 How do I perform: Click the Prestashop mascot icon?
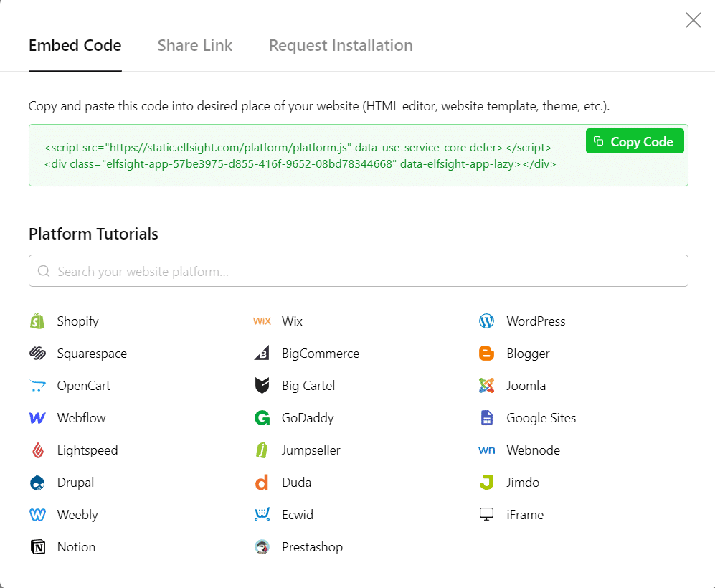coord(262,547)
